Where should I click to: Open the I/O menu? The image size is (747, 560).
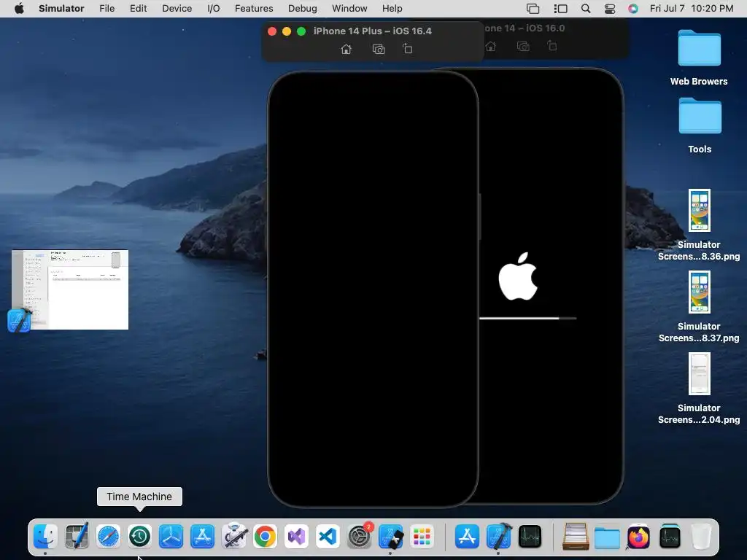[214, 9]
